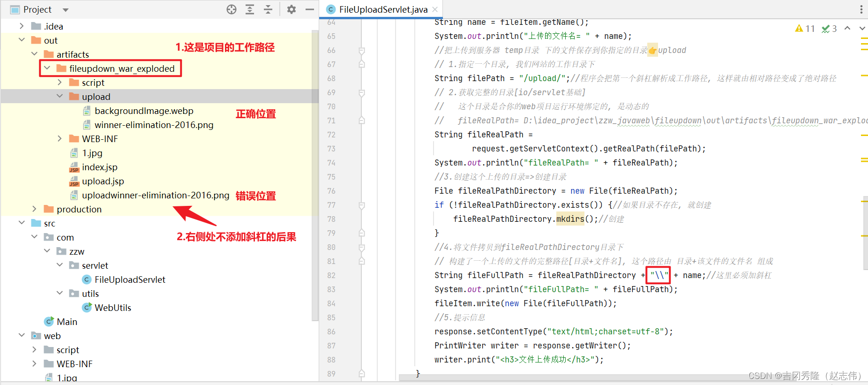Viewport: 868px width, 385px height.
Task: Click the web folder icon
Action: click(x=36, y=336)
